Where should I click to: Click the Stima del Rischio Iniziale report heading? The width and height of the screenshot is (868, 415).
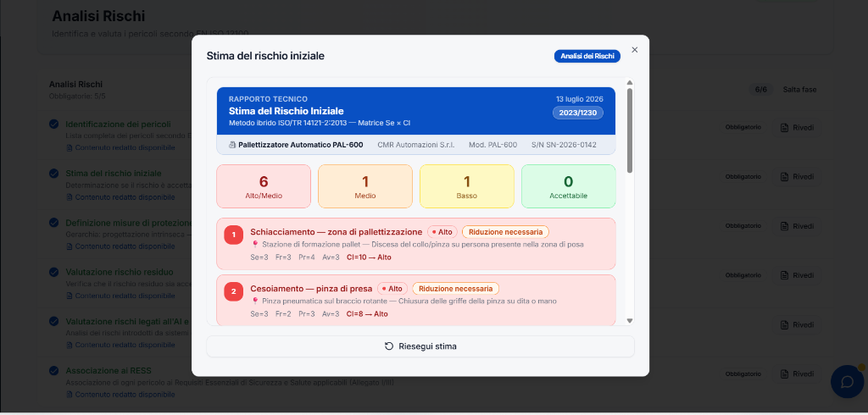click(287, 111)
